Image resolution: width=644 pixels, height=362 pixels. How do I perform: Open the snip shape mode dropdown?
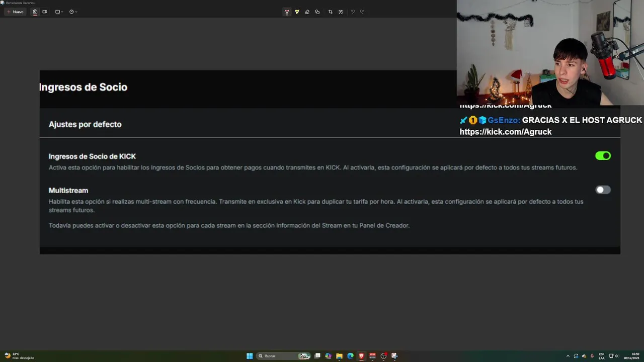59,12
